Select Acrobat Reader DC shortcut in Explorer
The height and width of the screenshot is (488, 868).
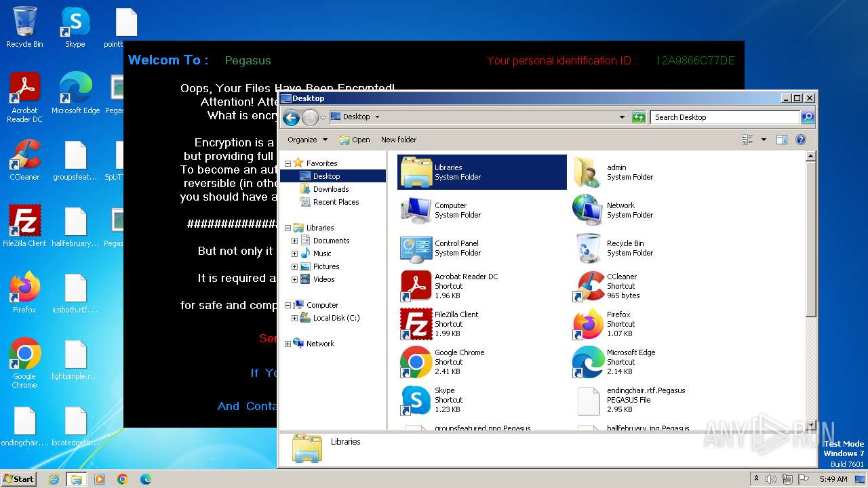416,286
